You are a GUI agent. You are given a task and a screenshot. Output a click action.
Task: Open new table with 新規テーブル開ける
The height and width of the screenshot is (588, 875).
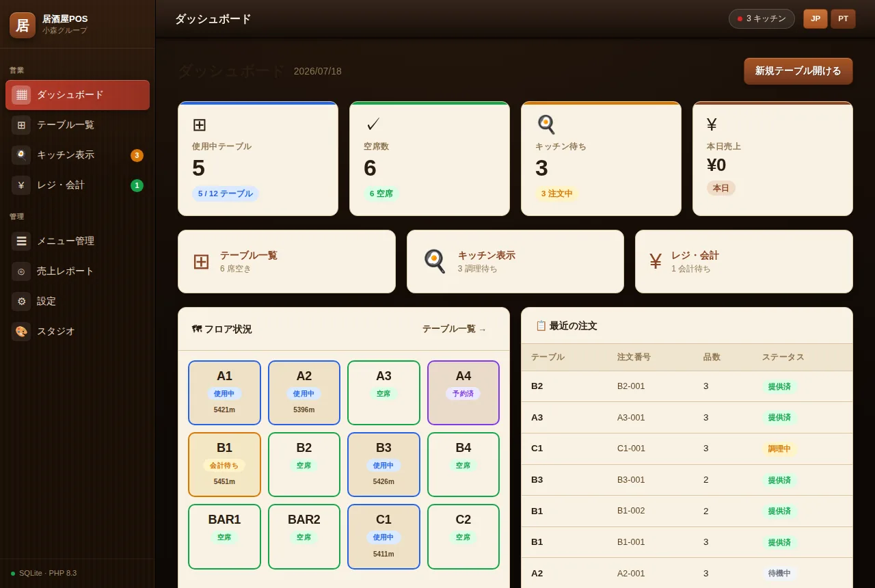[798, 71]
